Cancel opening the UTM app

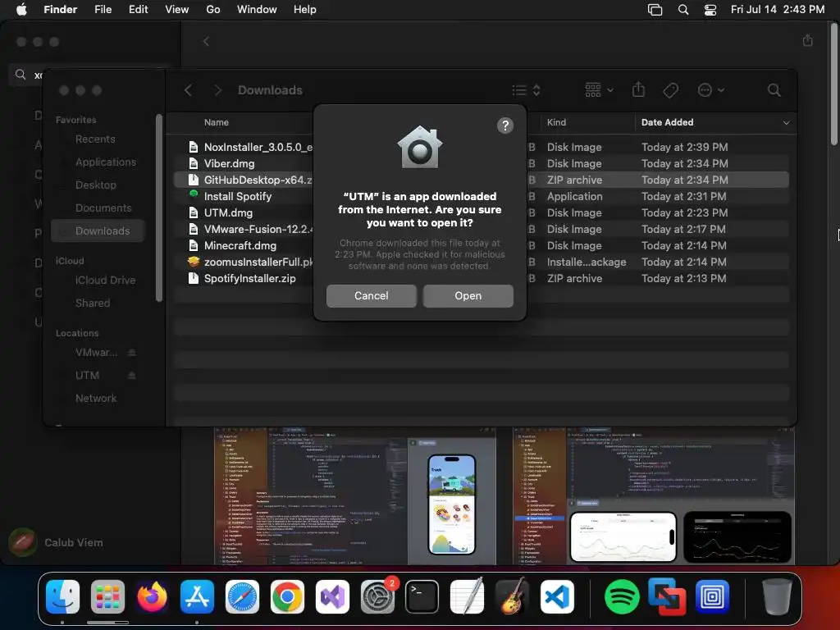(372, 295)
